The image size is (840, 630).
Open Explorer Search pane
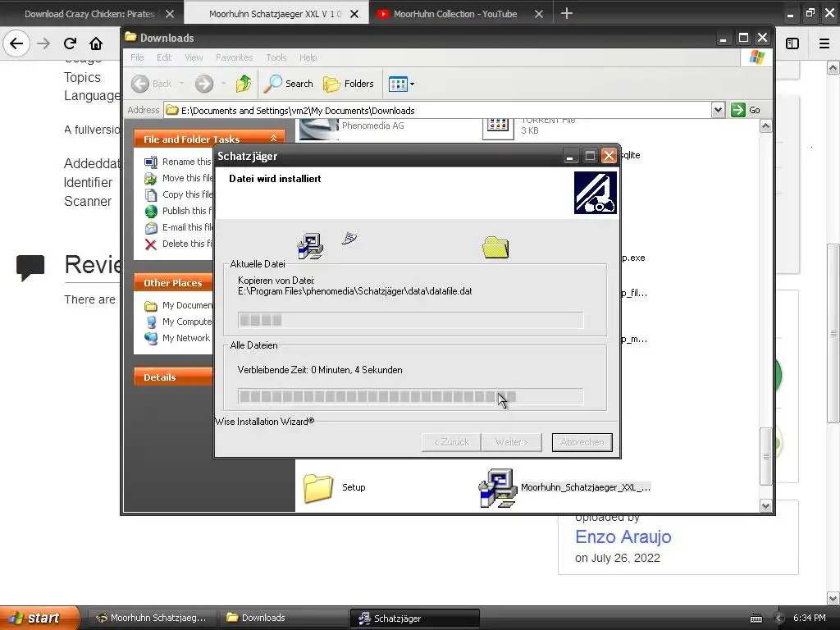point(288,84)
